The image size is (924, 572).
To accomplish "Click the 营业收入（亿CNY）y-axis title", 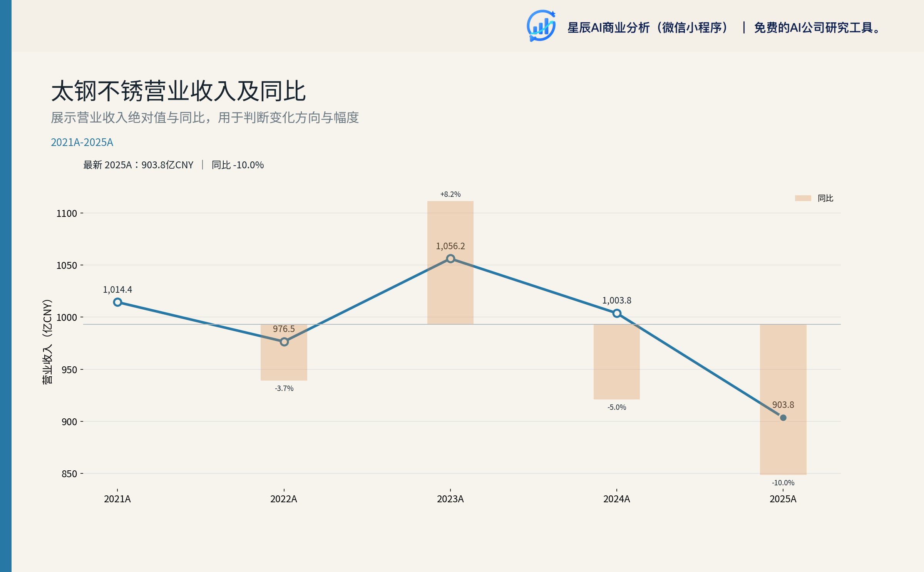I will pyautogui.click(x=47, y=342).
